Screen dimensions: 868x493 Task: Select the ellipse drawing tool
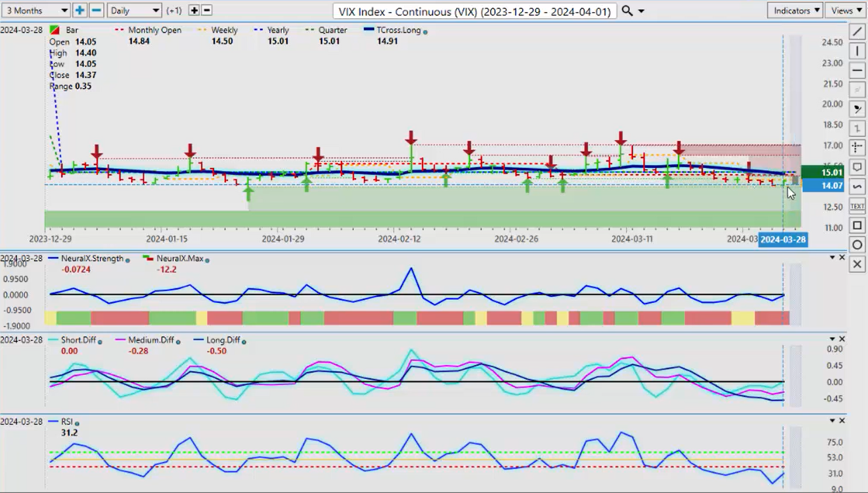point(857,245)
